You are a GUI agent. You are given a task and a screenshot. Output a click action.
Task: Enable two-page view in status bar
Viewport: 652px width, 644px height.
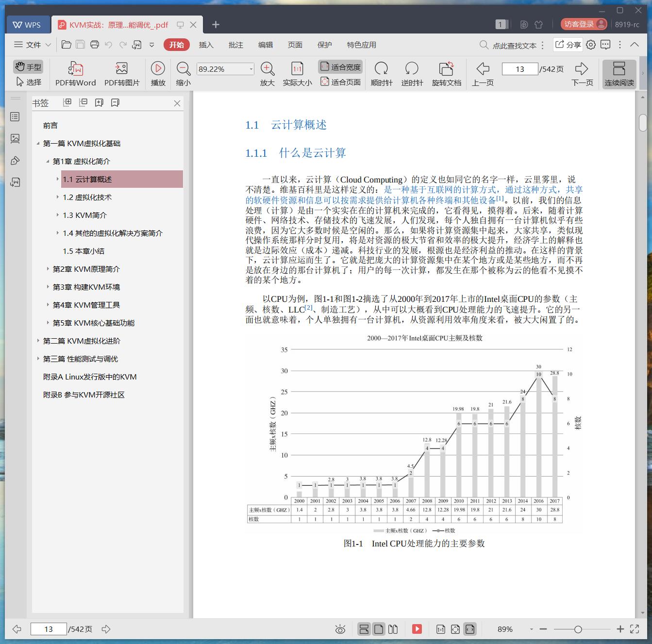click(x=393, y=629)
